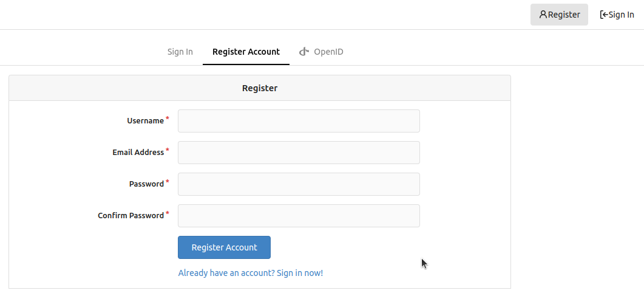Click the sign-in arrow icon
644x293 pixels.
click(x=604, y=15)
